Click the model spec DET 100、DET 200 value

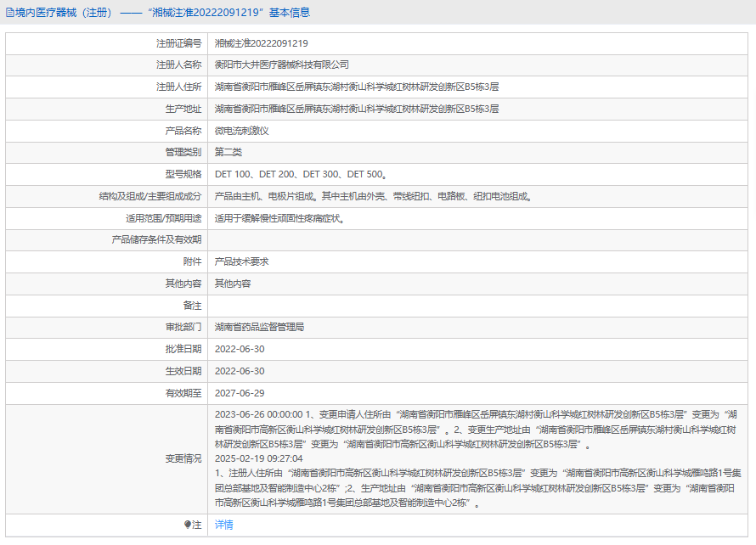tap(301, 174)
